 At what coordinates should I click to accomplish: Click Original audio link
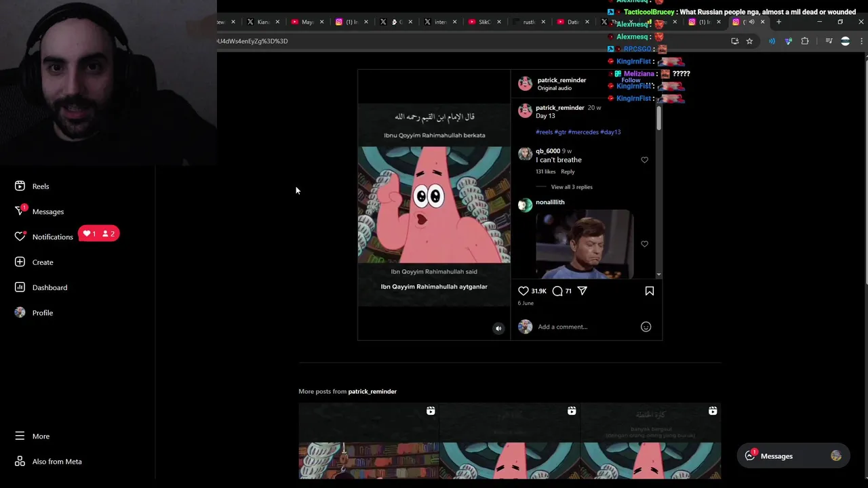555,88
